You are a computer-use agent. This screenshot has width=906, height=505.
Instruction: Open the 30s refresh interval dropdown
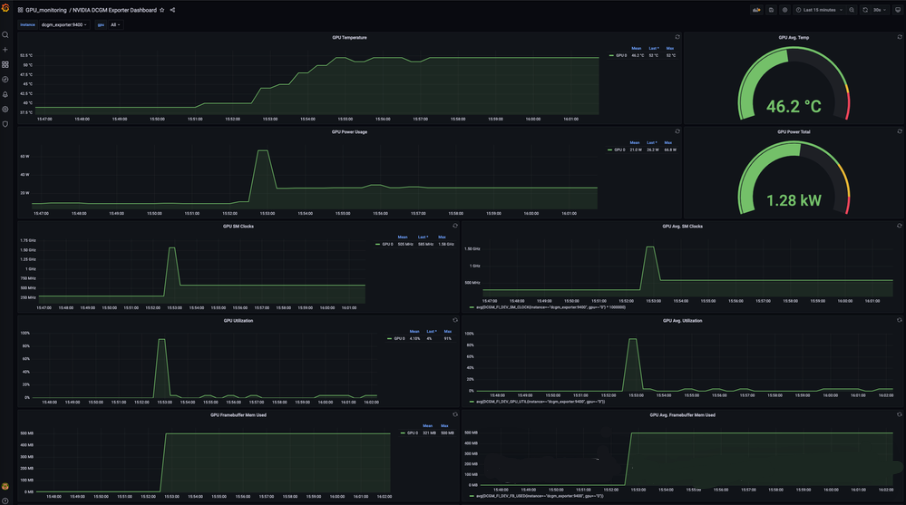(879, 10)
